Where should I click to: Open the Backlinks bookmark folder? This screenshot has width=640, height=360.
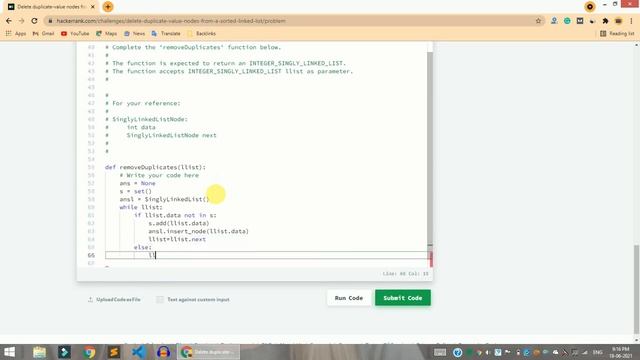(x=202, y=33)
